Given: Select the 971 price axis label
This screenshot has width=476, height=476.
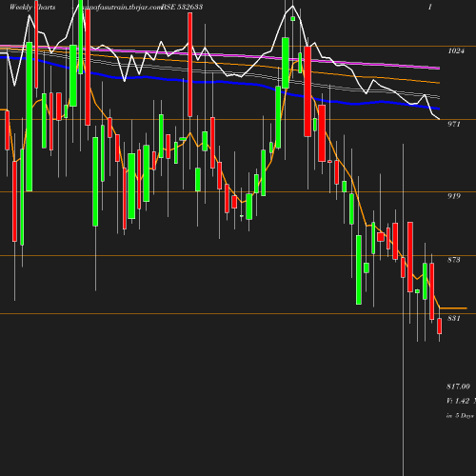Looking at the screenshot, I should pos(454,124).
